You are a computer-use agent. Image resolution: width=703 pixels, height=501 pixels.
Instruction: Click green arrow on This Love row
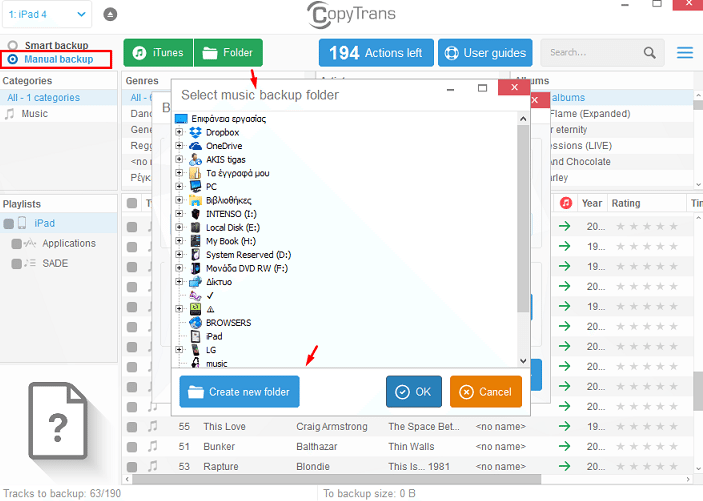coord(564,426)
